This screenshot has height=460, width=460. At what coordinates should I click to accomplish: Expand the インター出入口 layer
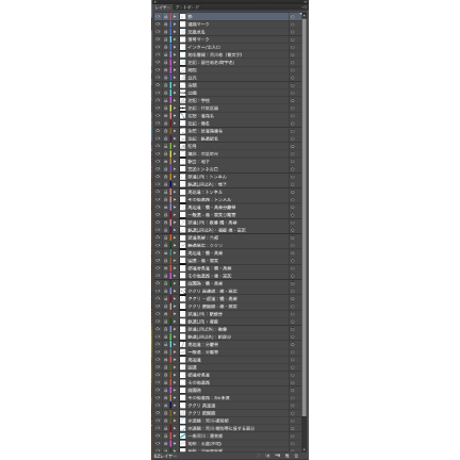[175, 47]
